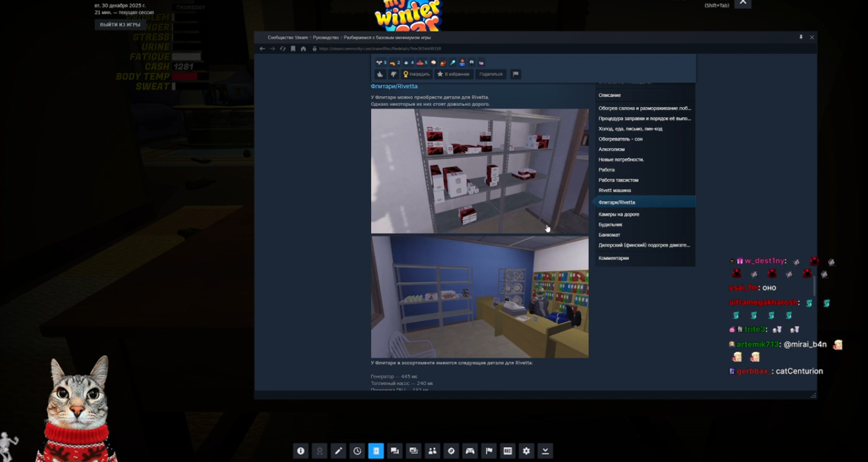Go to Rivett машина section

[614, 191]
